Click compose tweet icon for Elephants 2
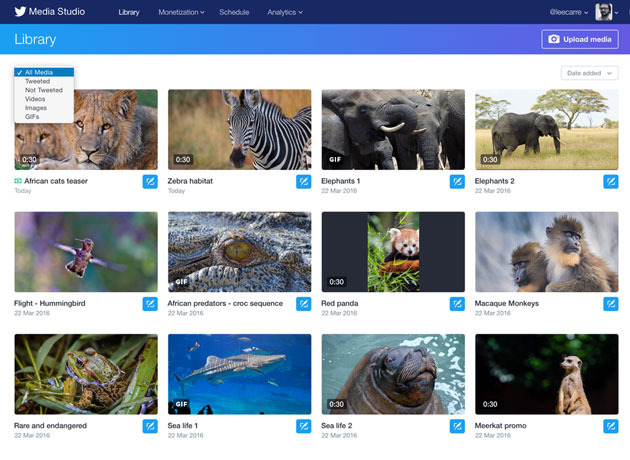The image size is (630, 460). click(x=610, y=182)
